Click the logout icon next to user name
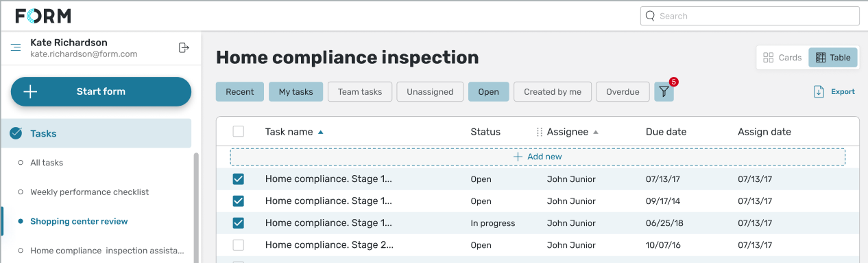This screenshot has width=868, height=263. tap(183, 47)
